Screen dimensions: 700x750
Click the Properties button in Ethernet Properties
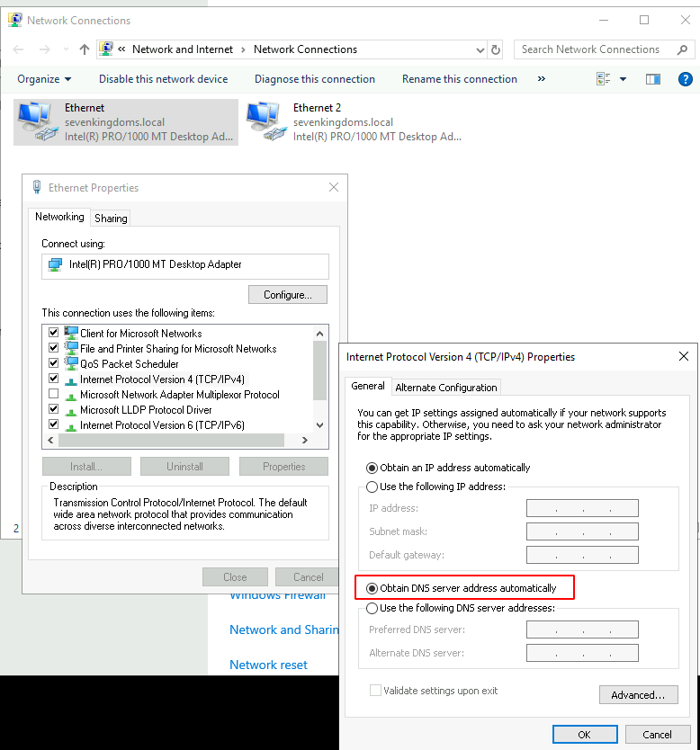(283, 467)
